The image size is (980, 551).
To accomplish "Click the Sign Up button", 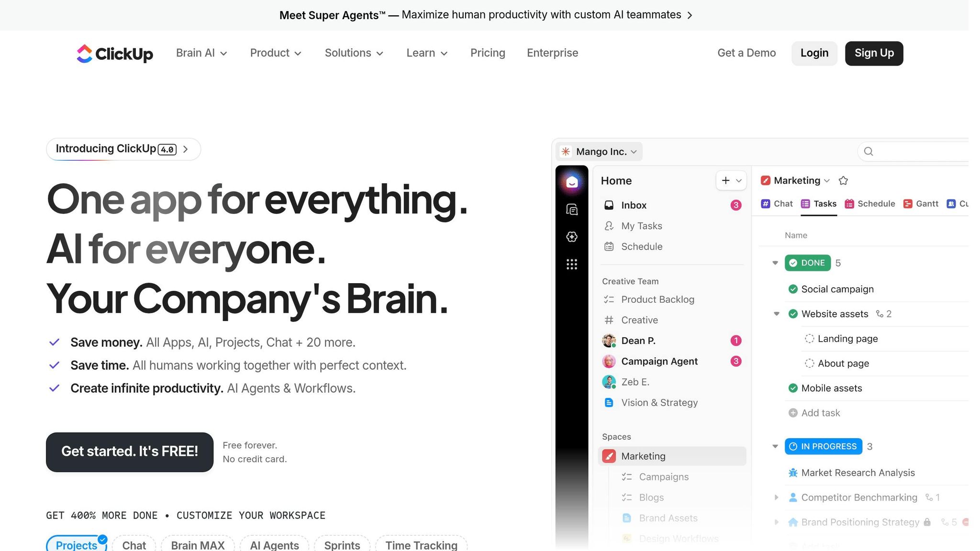I will click(874, 53).
